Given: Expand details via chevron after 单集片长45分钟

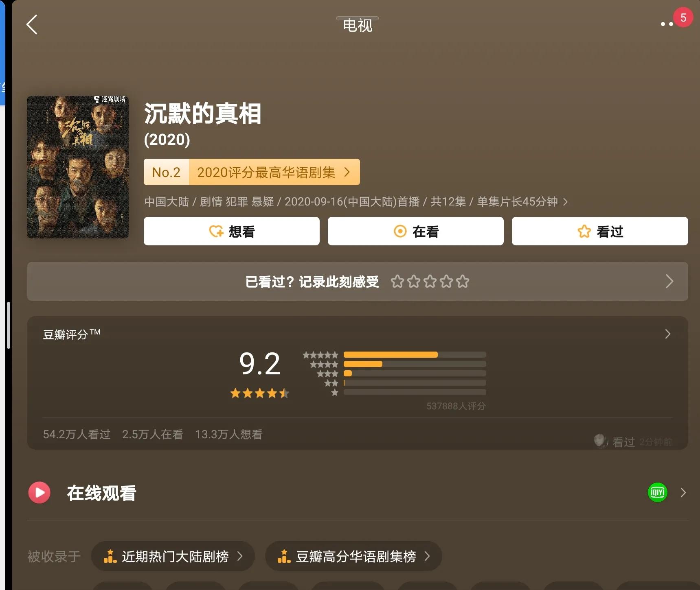Looking at the screenshot, I should click(x=566, y=201).
